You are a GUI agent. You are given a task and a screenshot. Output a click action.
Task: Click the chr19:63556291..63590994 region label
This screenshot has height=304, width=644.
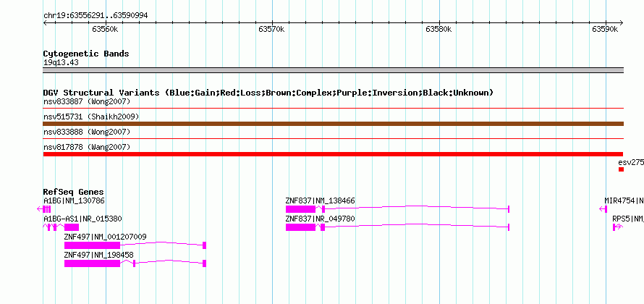(96, 16)
